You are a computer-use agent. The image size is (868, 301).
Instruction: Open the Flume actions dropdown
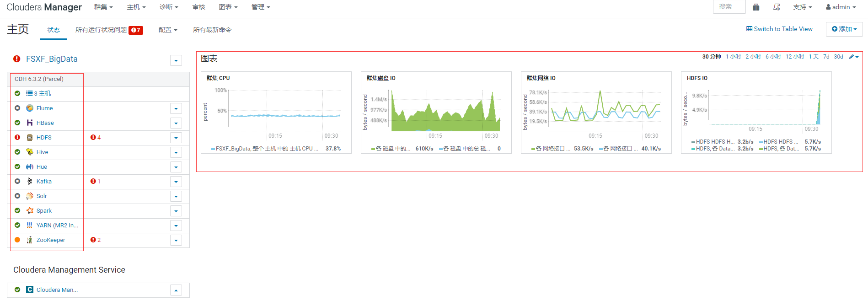tap(176, 108)
